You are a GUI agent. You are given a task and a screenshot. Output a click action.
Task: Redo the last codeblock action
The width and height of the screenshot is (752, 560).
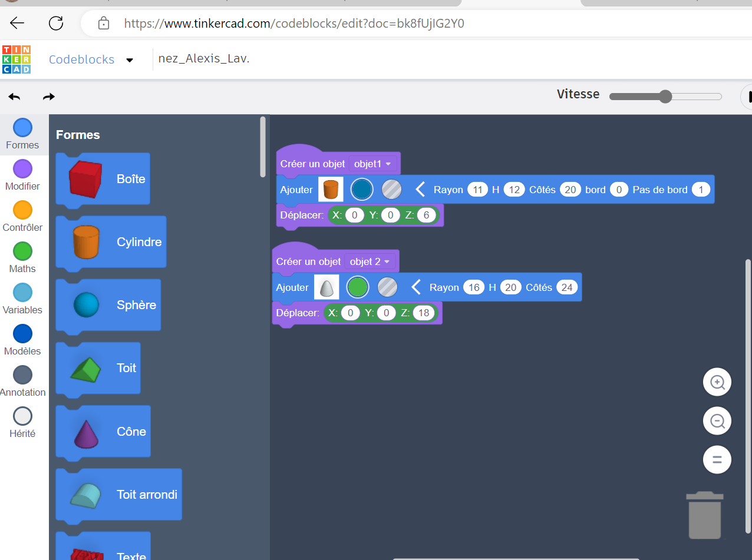[49, 97]
